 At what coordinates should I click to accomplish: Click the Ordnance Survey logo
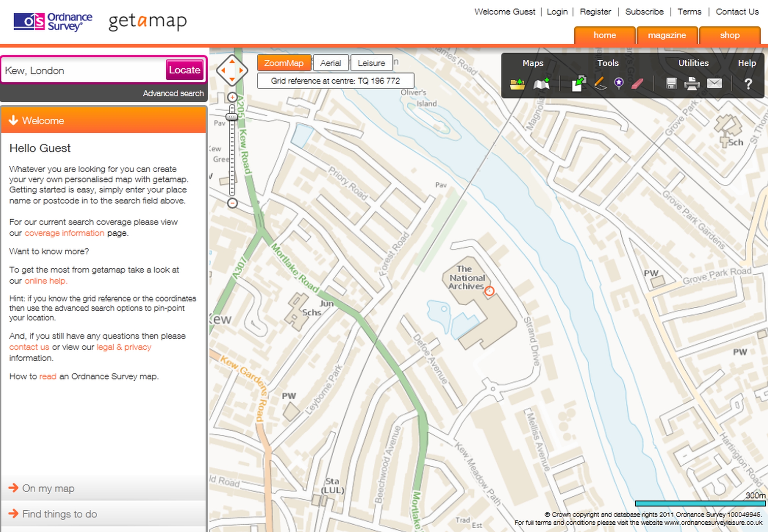click(53, 21)
